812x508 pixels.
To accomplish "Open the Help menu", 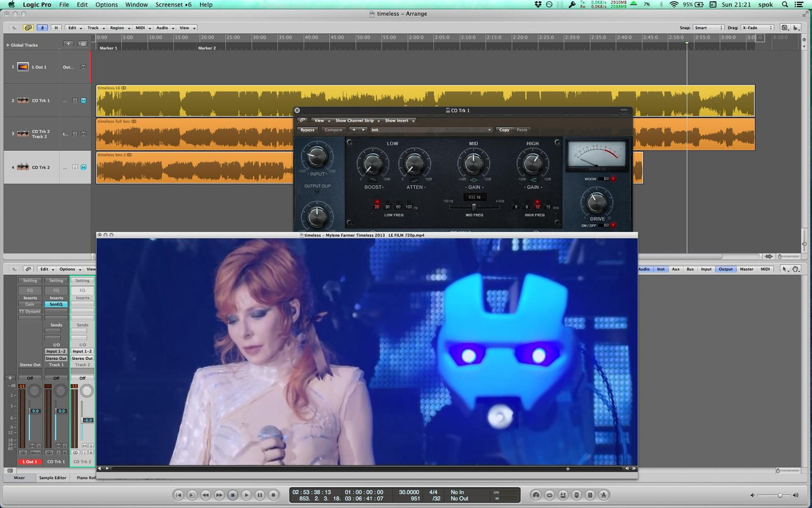I will tap(206, 4).
